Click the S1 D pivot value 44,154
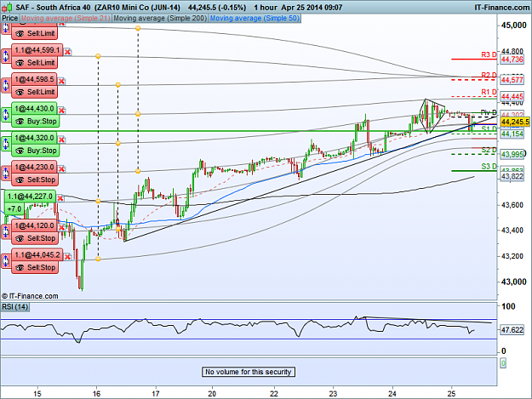Viewport: 532px width, 399px height. click(x=512, y=134)
